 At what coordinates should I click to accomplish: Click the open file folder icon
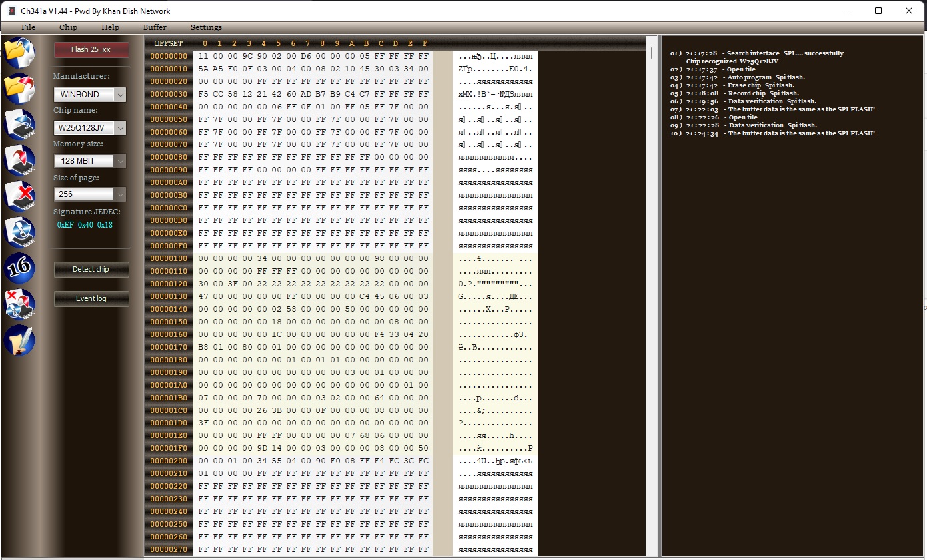point(19,53)
